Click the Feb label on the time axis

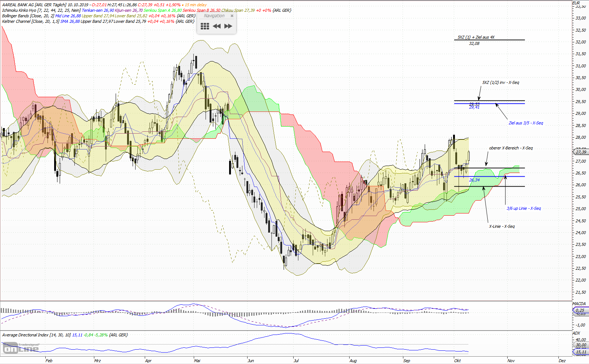49,361
